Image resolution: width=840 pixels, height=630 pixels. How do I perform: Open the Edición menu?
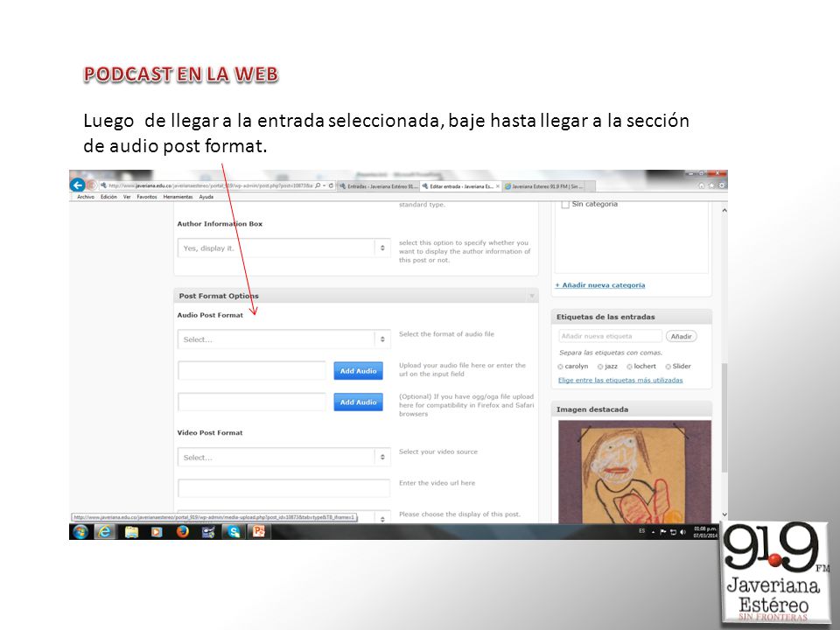click(x=108, y=197)
